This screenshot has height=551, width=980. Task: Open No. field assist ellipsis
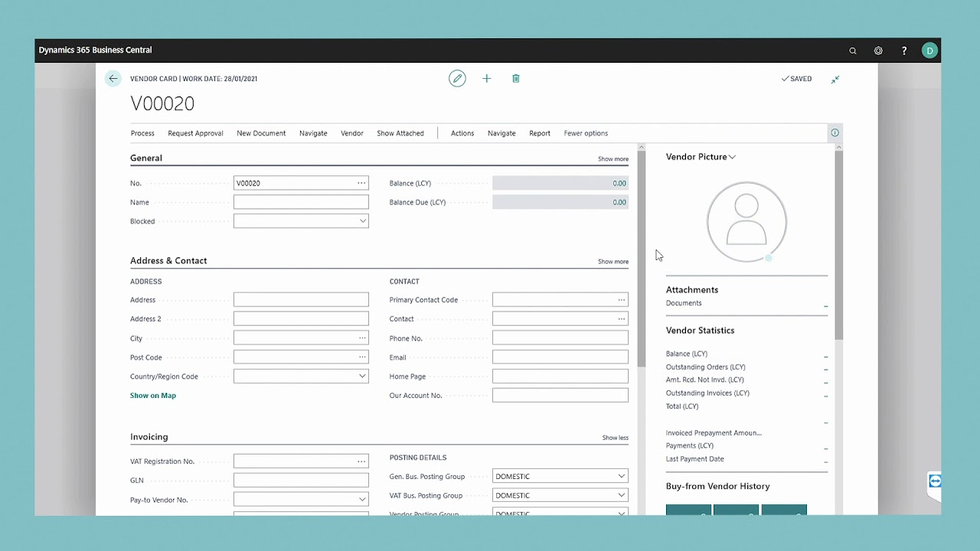(x=361, y=183)
